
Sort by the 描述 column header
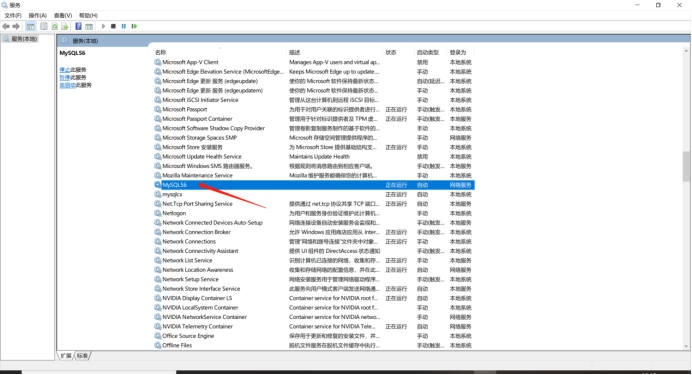coord(294,52)
